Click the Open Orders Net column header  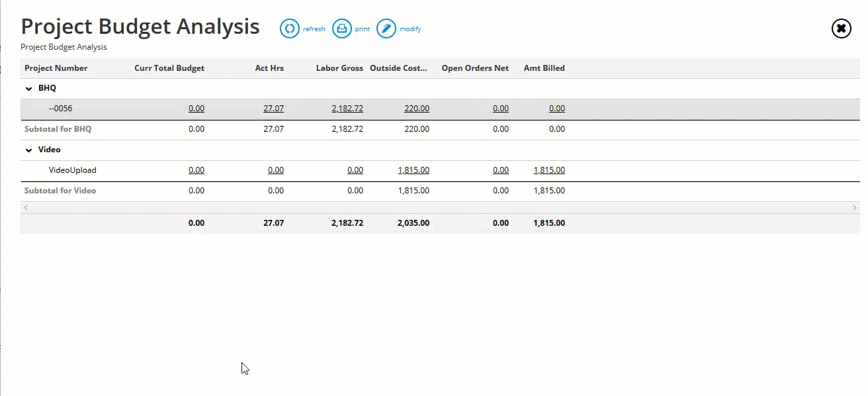[x=475, y=68]
